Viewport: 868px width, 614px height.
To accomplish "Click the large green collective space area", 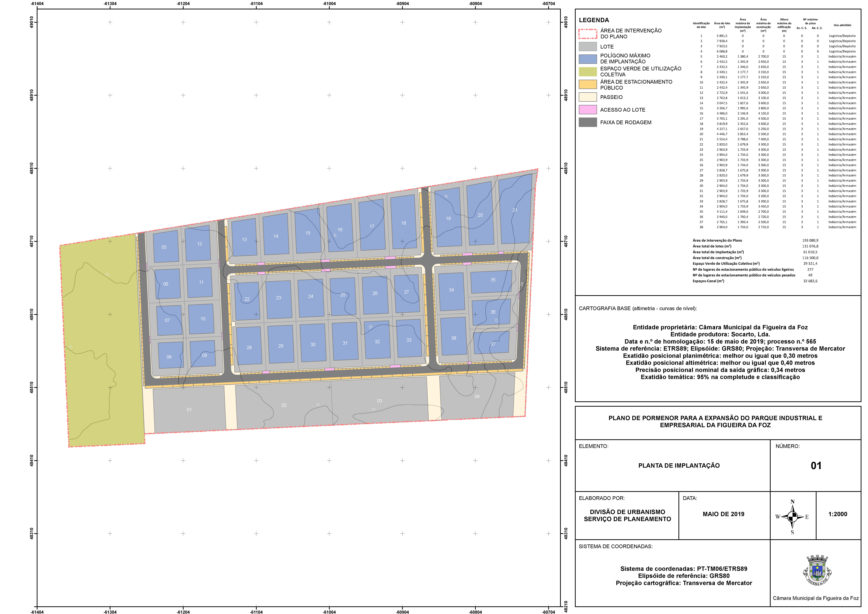I will pyautogui.click(x=102, y=340).
